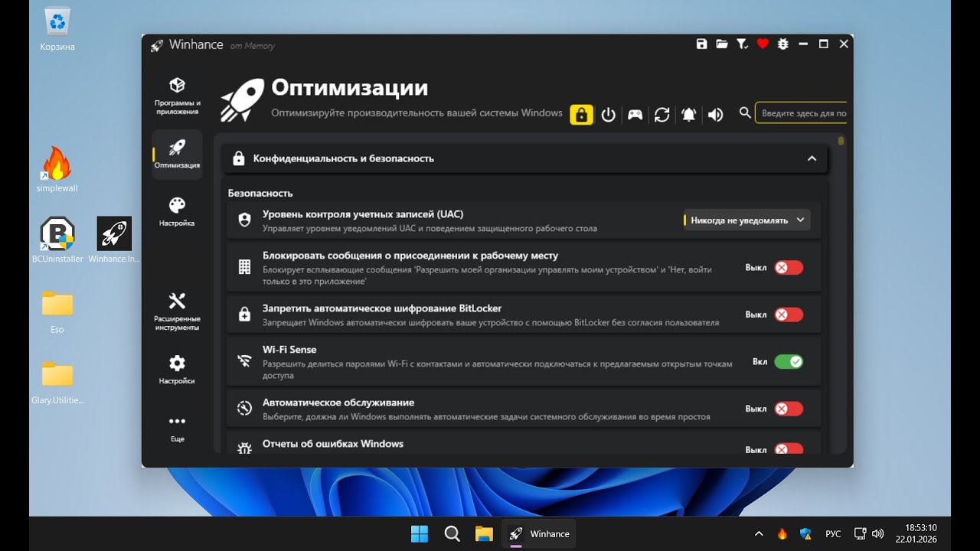Select the Winhance installer desktop icon
Screen dimensions: 980x551
pyautogui.click(x=114, y=240)
